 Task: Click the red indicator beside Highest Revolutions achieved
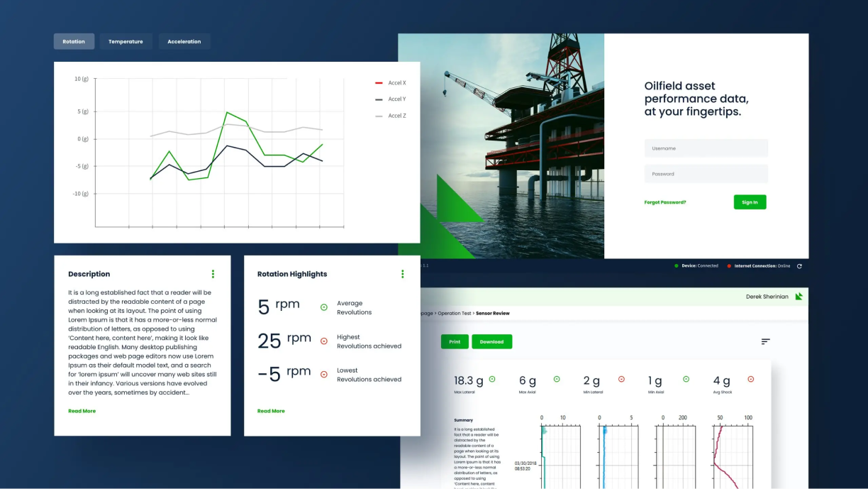(x=324, y=341)
